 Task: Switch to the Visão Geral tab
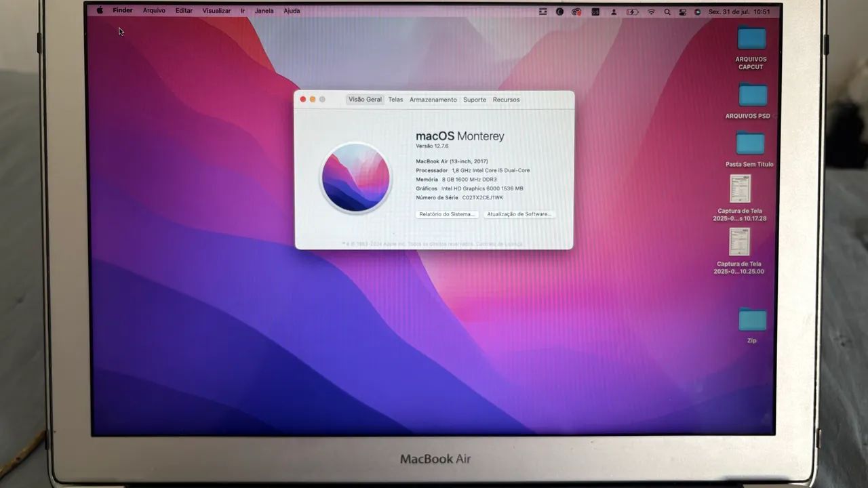365,100
